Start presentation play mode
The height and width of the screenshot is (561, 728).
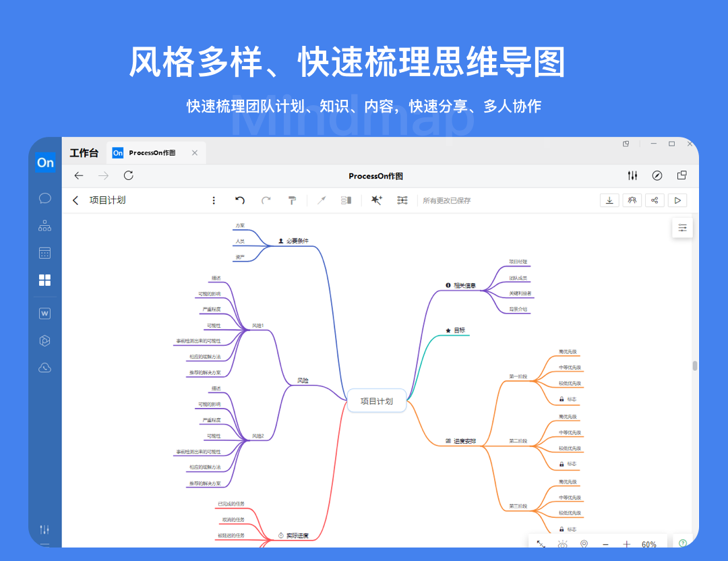pyautogui.click(x=677, y=200)
